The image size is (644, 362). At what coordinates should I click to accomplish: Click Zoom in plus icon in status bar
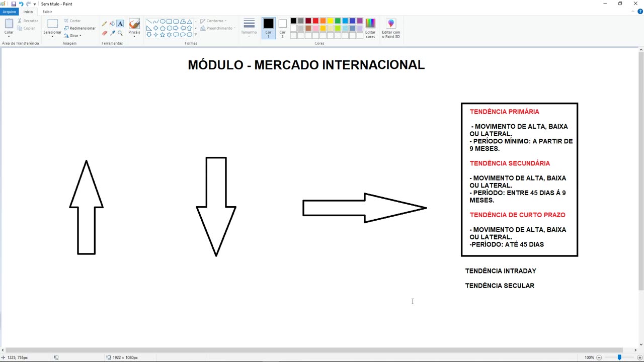[x=639, y=357]
